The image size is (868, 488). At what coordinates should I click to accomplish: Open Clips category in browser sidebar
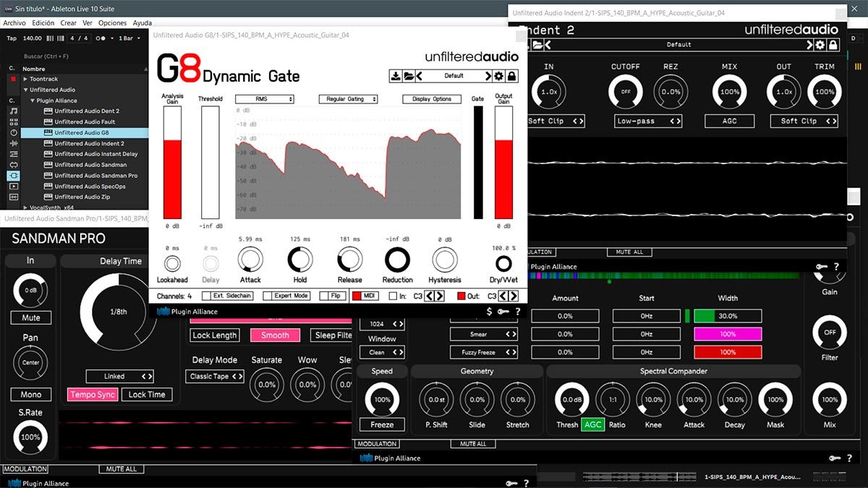[x=14, y=187]
